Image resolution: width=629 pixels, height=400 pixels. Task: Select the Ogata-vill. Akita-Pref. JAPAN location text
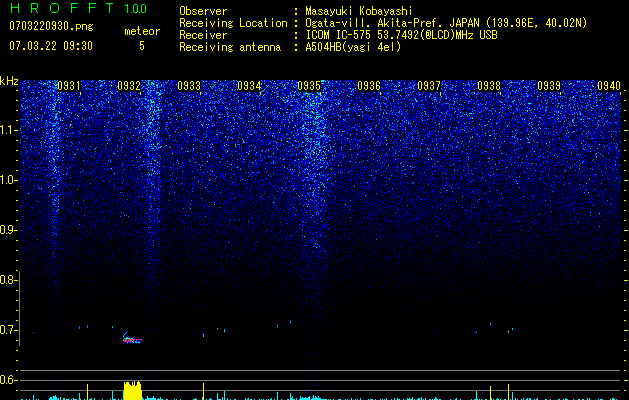tap(446, 23)
